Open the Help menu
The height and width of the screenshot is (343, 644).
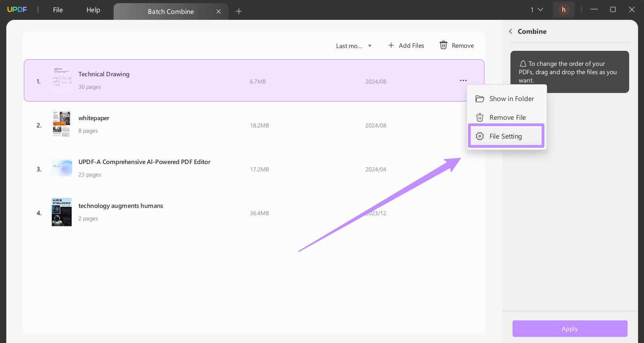tap(93, 10)
